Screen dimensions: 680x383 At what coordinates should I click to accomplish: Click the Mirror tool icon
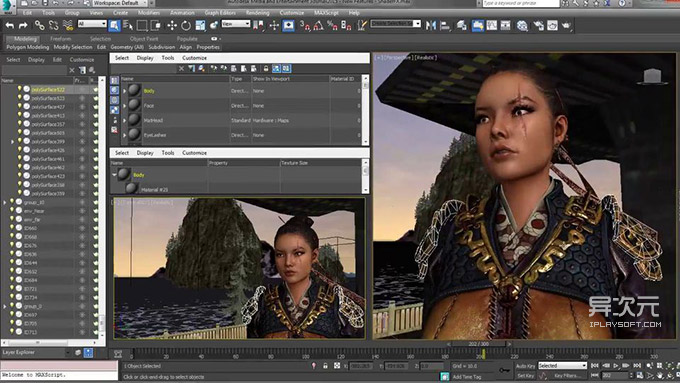pos(431,26)
